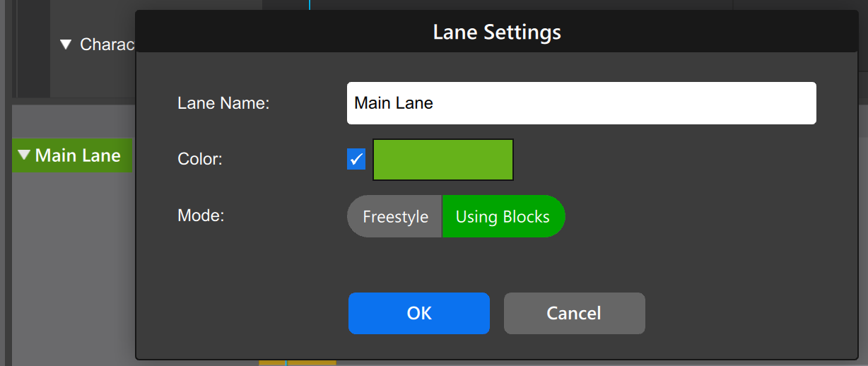This screenshot has width=868, height=366.
Task: Uncheck the Color checkbox
Action: click(356, 160)
